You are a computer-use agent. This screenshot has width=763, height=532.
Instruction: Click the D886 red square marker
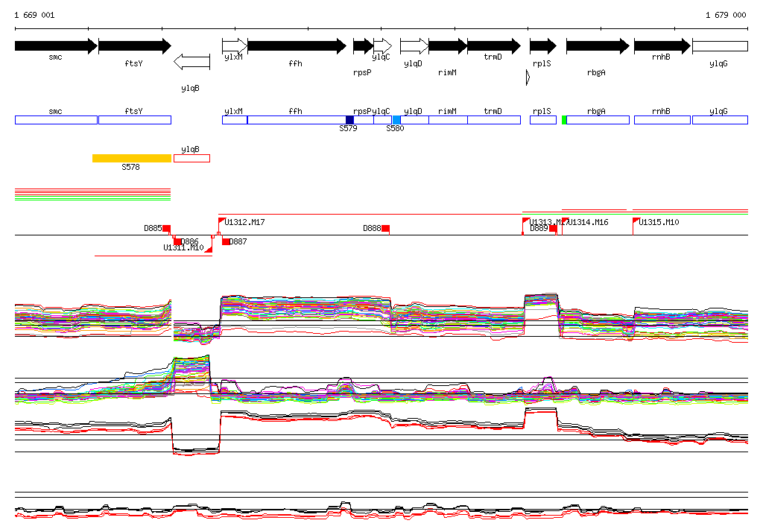[x=177, y=241]
